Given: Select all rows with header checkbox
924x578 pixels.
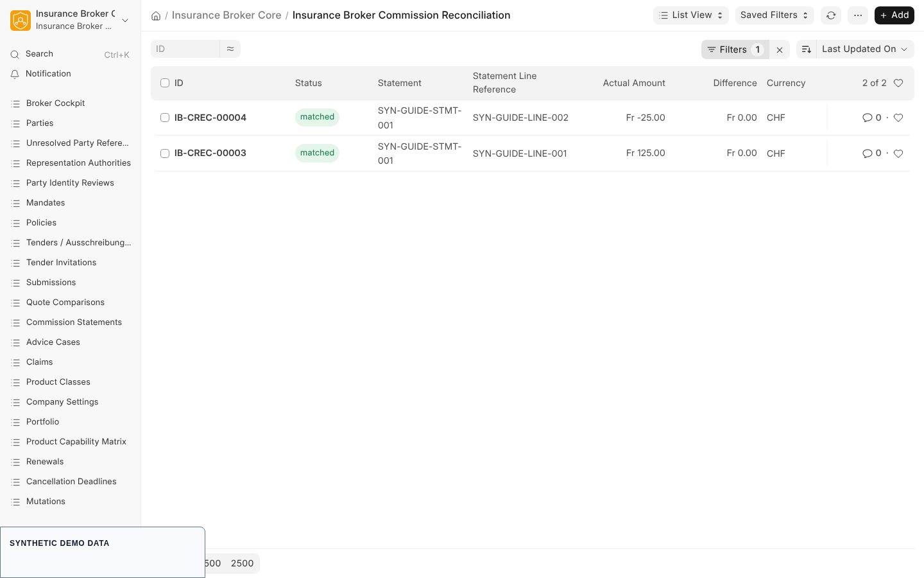Looking at the screenshot, I should (165, 83).
